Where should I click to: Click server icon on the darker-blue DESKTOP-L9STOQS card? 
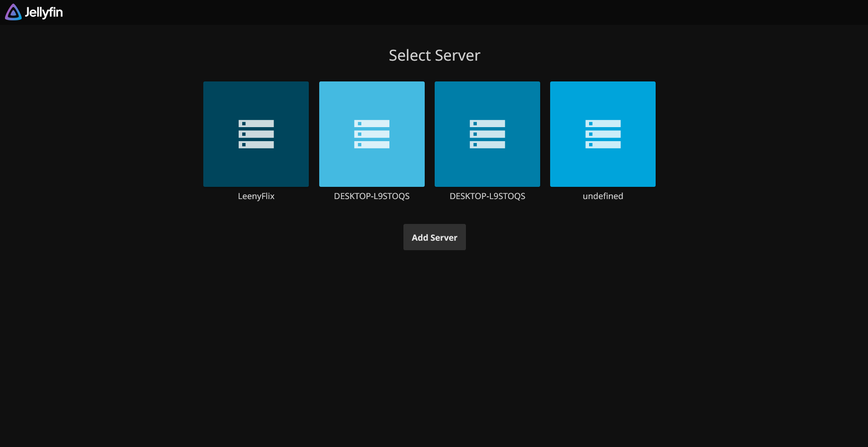(487, 134)
